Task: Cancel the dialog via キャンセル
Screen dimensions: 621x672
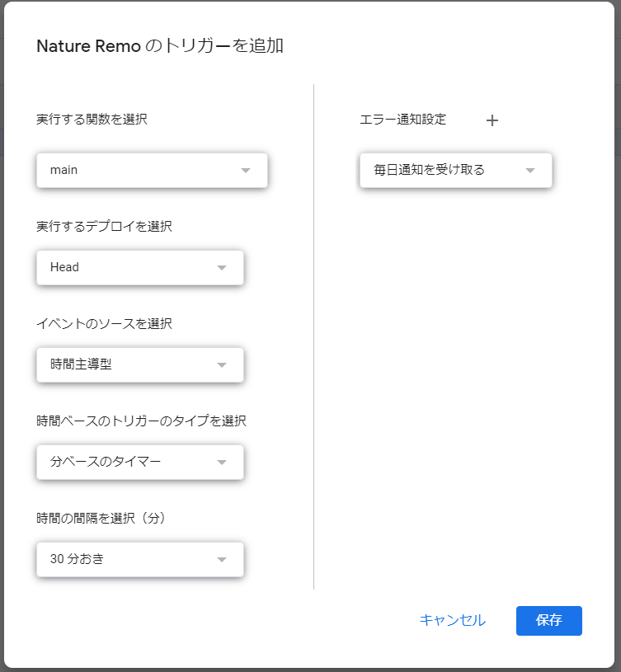Action: coord(453,620)
